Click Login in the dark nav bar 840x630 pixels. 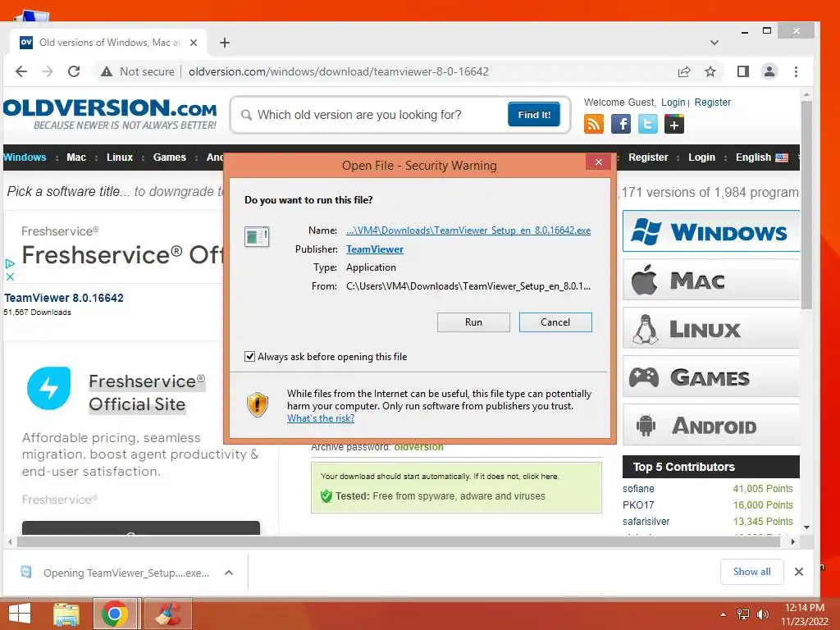point(702,157)
